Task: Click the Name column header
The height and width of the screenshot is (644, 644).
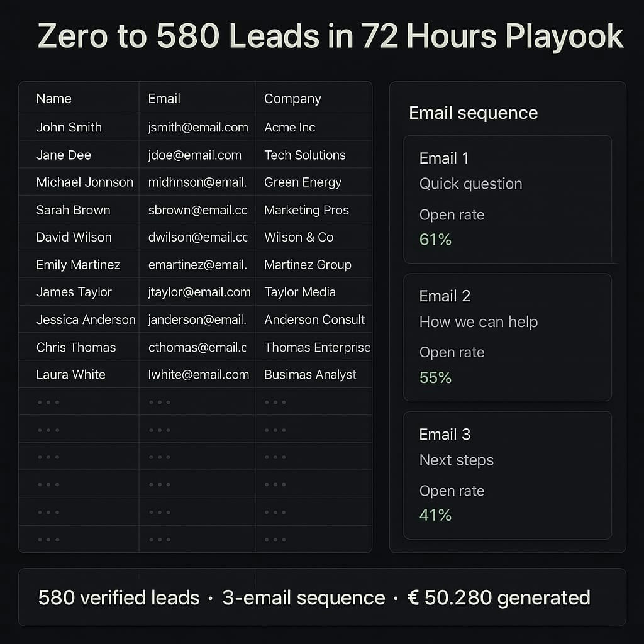Action: tap(54, 99)
